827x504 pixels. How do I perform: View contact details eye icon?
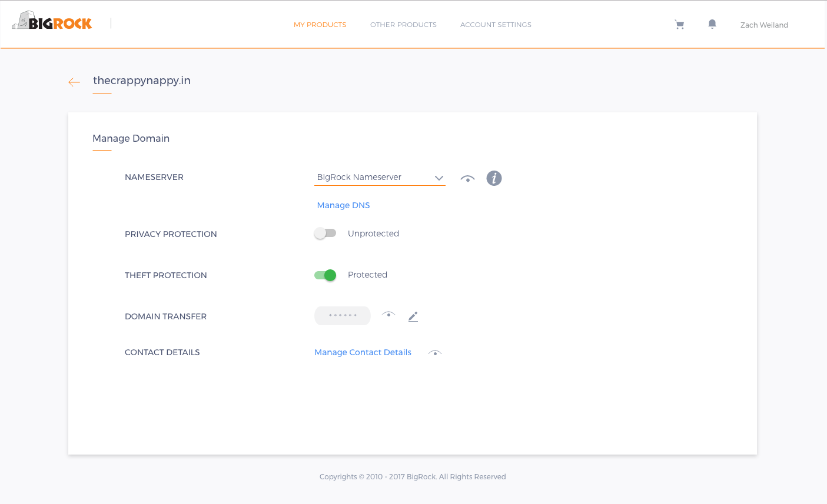[435, 353]
